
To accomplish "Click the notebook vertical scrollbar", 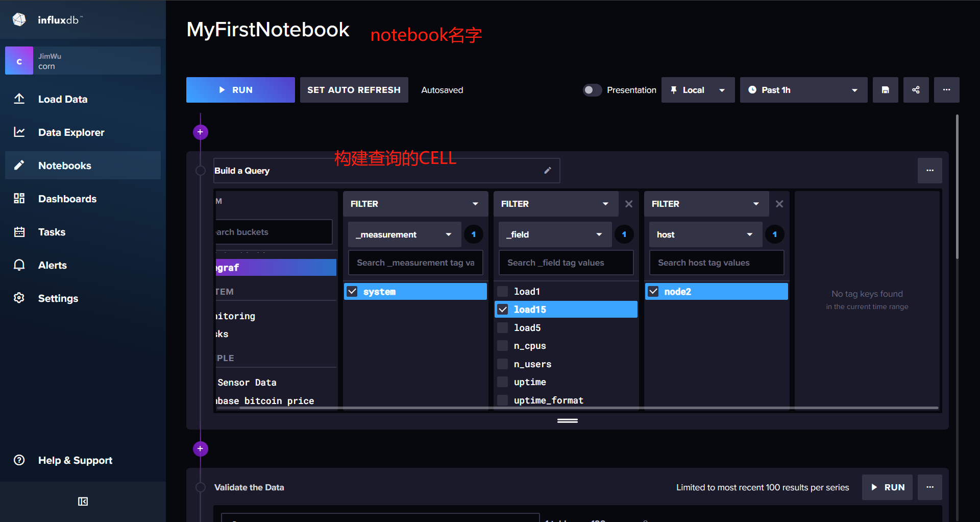I will [x=957, y=186].
